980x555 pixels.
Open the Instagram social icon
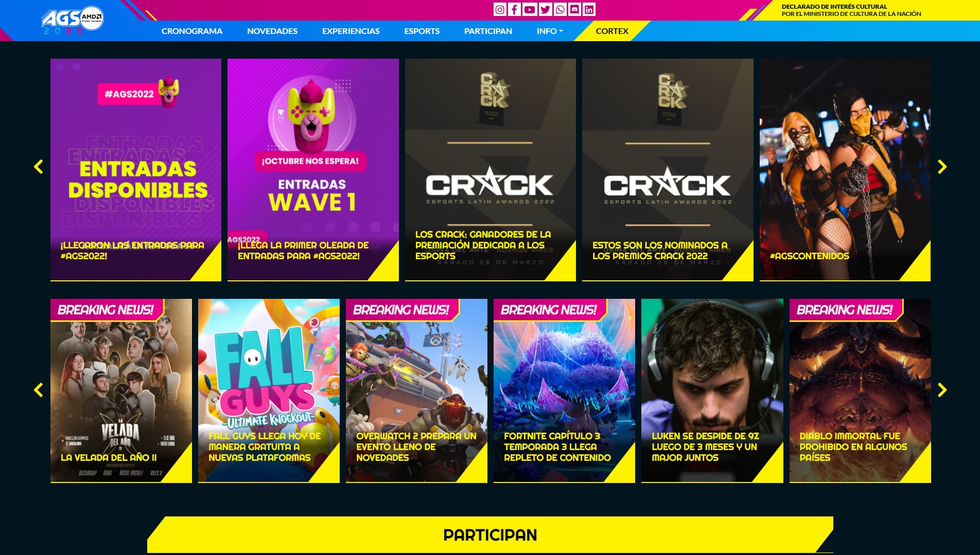coord(499,9)
